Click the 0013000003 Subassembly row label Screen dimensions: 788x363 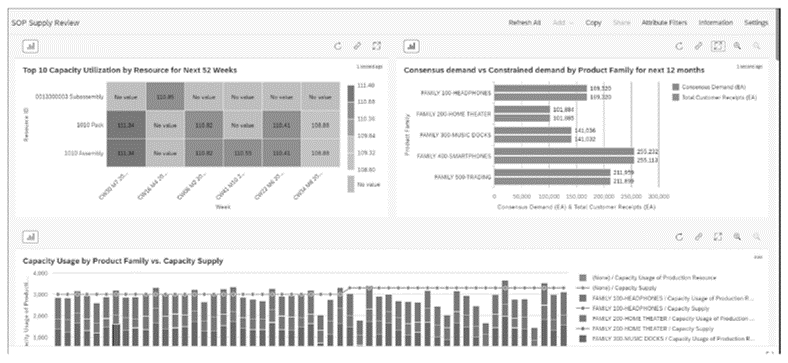70,97
